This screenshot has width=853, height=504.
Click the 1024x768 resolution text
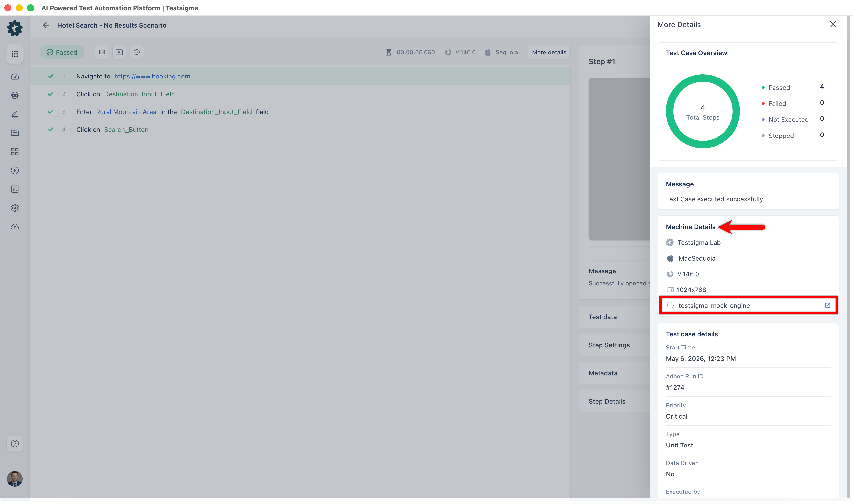(x=691, y=290)
